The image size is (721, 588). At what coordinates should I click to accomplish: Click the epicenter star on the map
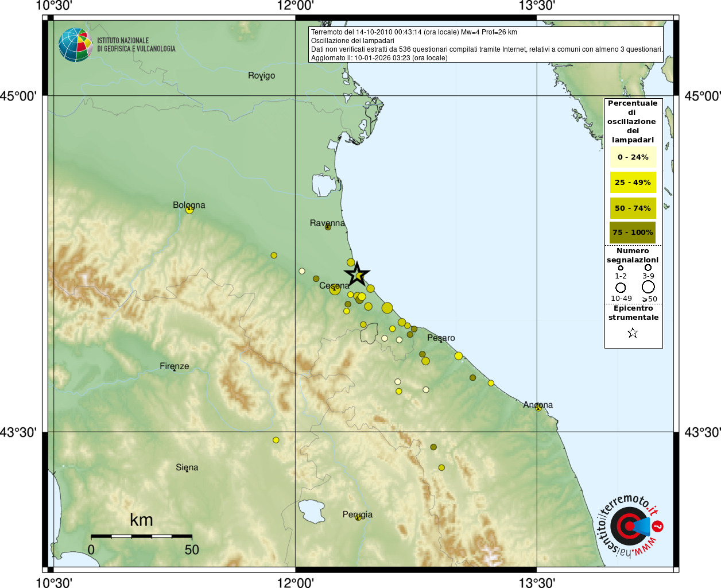click(x=357, y=274)
